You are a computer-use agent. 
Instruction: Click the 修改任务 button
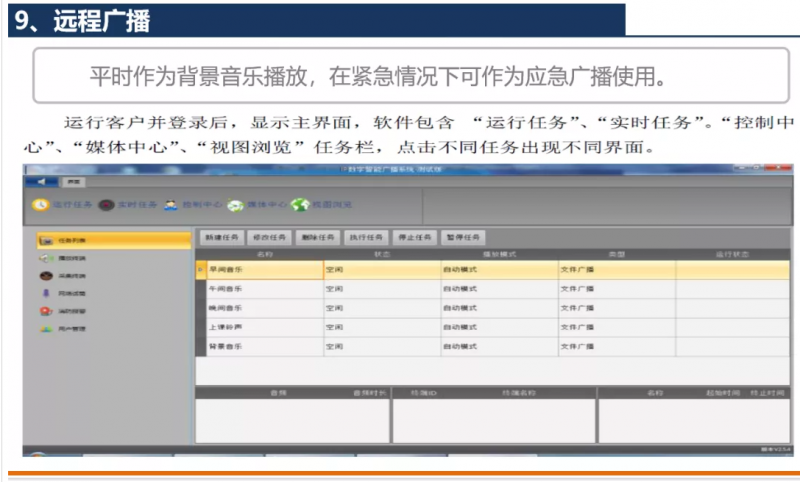click(x=270, y=238)
